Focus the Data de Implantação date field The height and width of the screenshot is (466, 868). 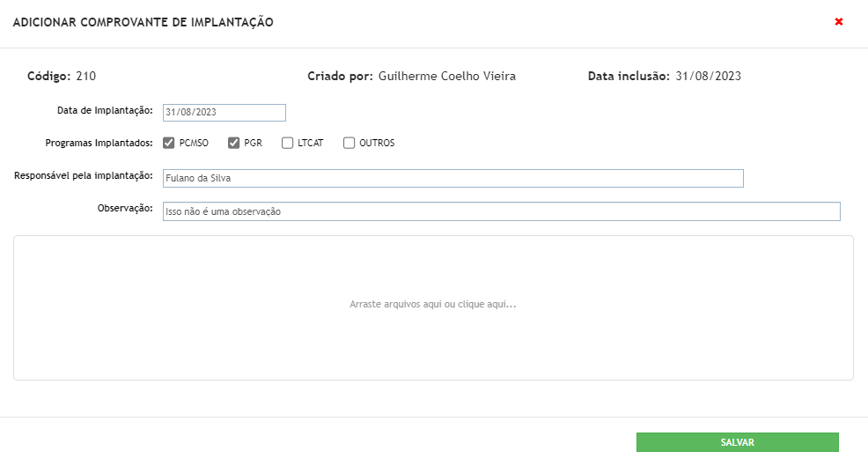(224, 113)
